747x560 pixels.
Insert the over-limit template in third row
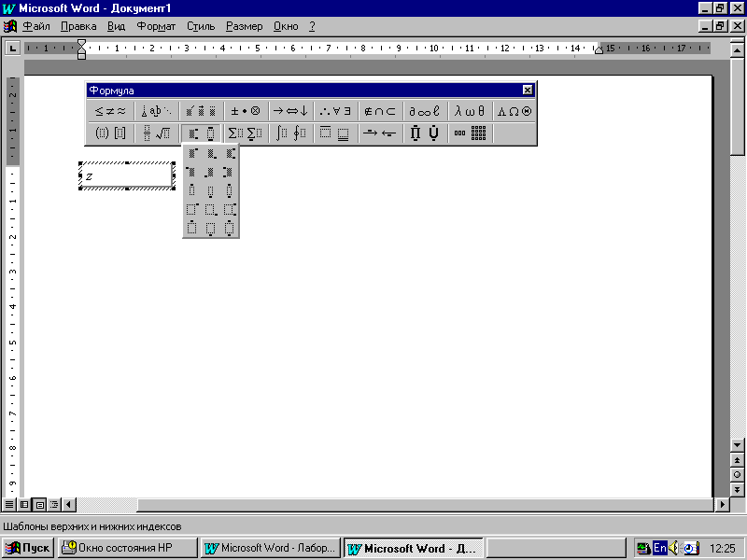(192, 190)
